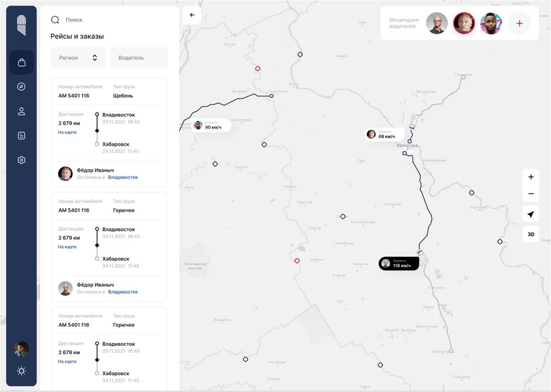Open the compass navigation icon in sidebar
Screen dimensions: 551x392
(x=21, y=86)
